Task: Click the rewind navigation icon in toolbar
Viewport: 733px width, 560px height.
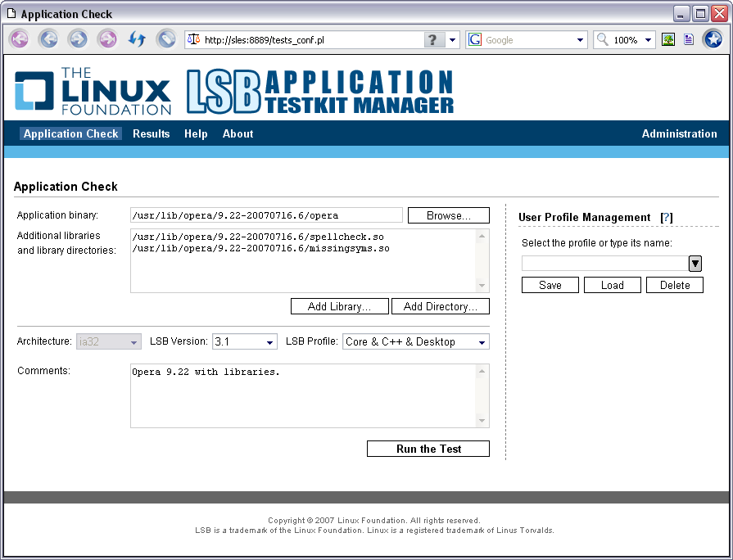Action: coord(20,39)
